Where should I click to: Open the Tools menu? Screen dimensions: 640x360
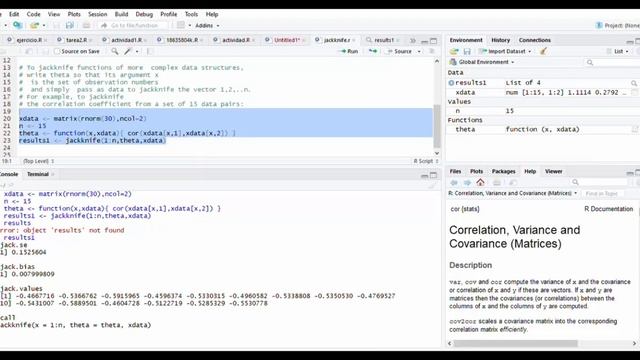tap(191, 14)
